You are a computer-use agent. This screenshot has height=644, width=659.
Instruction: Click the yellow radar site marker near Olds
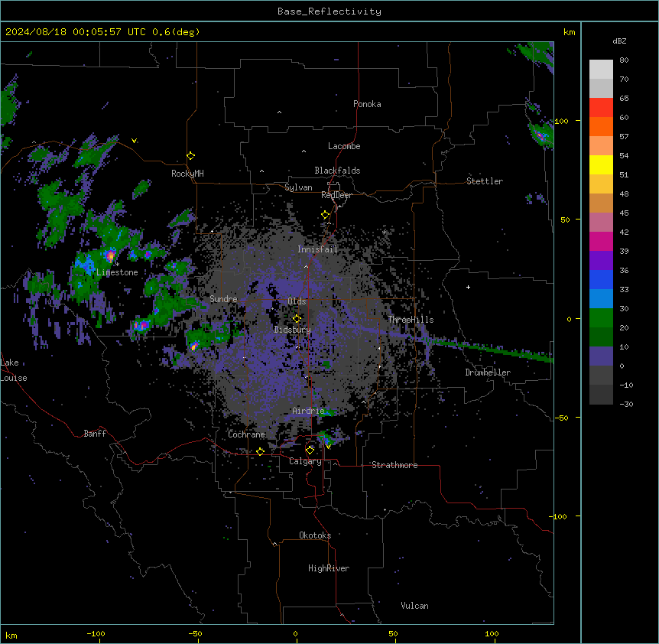(x=297, y=319)
